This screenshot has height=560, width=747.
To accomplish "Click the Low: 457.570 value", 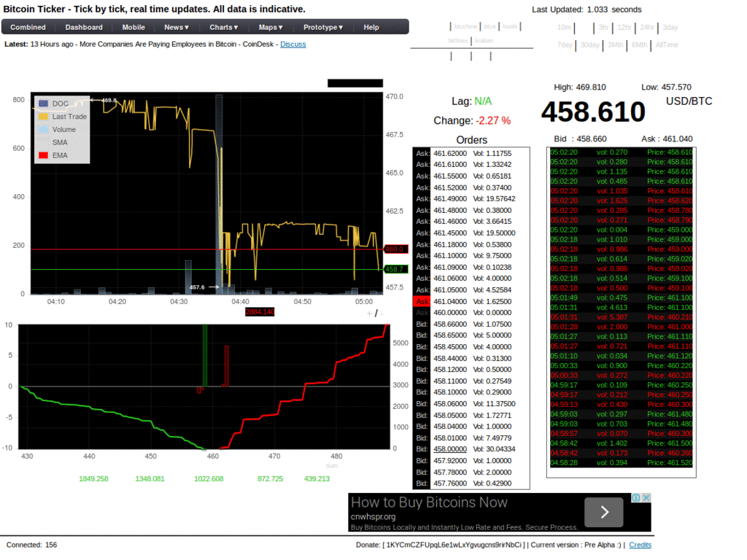I will coord(666,87).
